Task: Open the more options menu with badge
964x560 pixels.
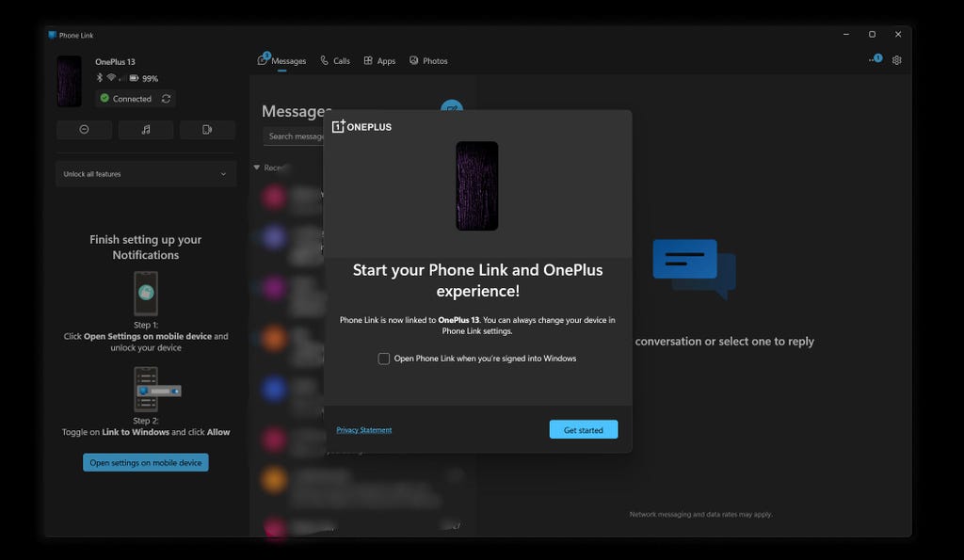Action: pos(875,60)
